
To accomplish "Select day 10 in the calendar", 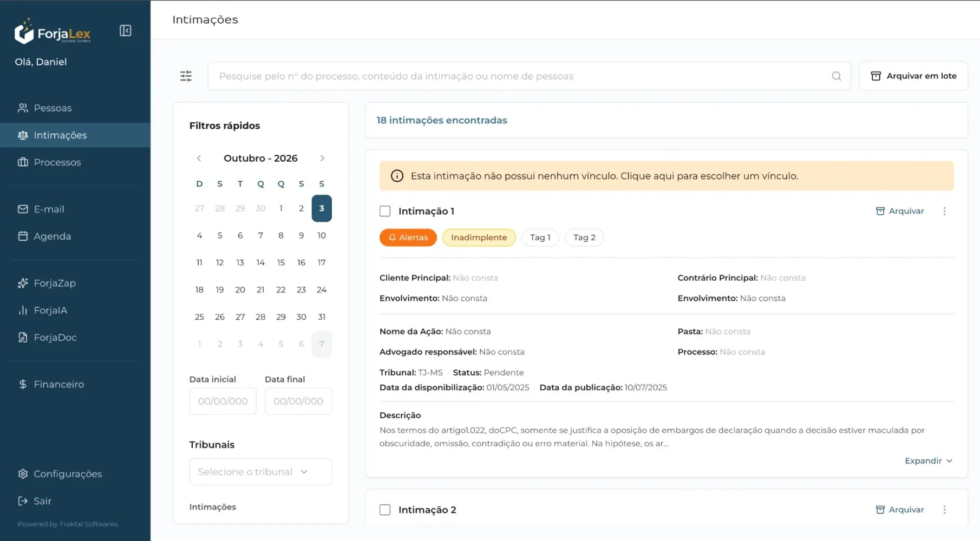I will (322, 236).
